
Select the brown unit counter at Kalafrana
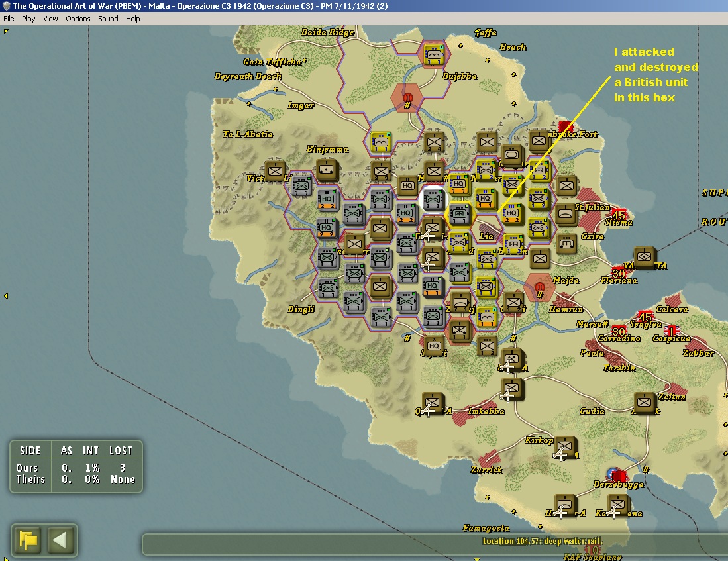(619, 505)
